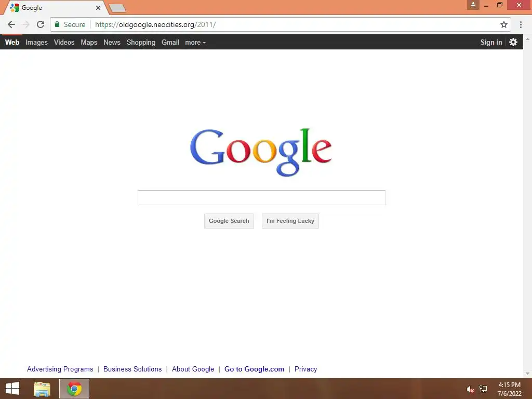The height and width of the screenshot is (399, 532).
Task: Reload the page with the refresh icon
Action: pyautogui.click(x=41, y=24)
